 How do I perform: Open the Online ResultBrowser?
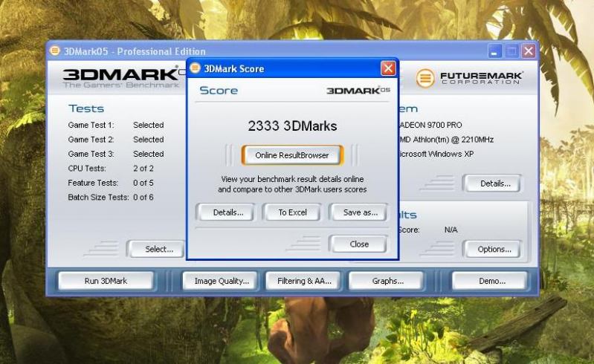click(292, 155)
